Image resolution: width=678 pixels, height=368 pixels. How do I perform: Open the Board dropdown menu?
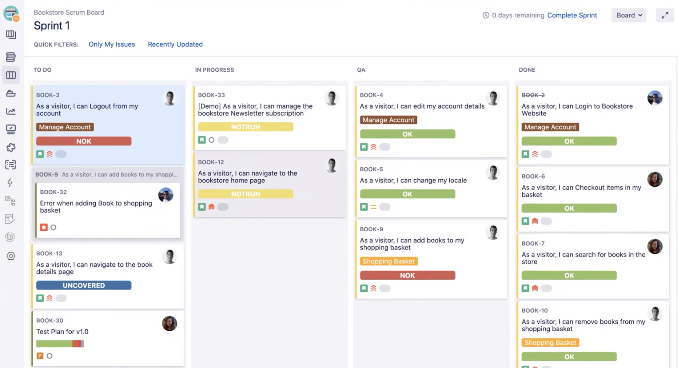(x=629, y=16)
